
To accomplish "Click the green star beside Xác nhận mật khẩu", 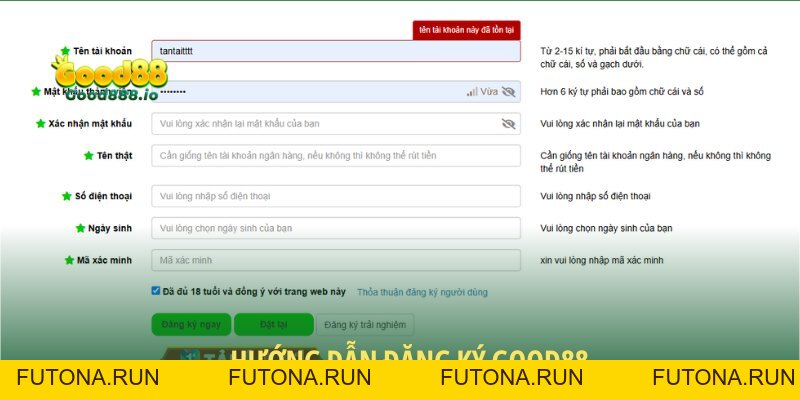I will point(41,124).
